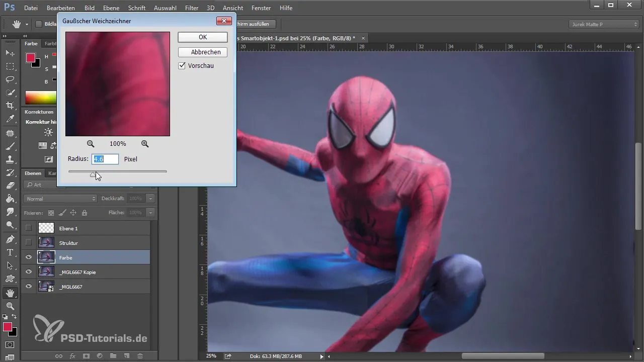
Task: Select the Eyedropper tool
Action: [10, 119]
